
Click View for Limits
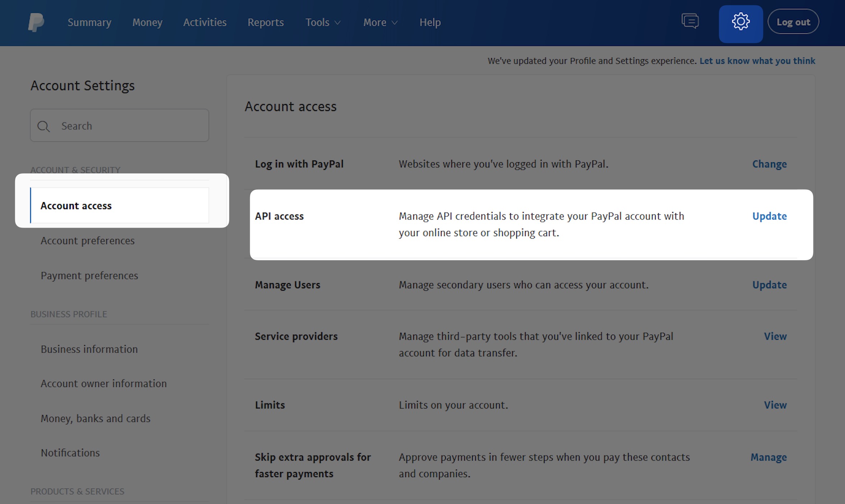tap(775, 405)
